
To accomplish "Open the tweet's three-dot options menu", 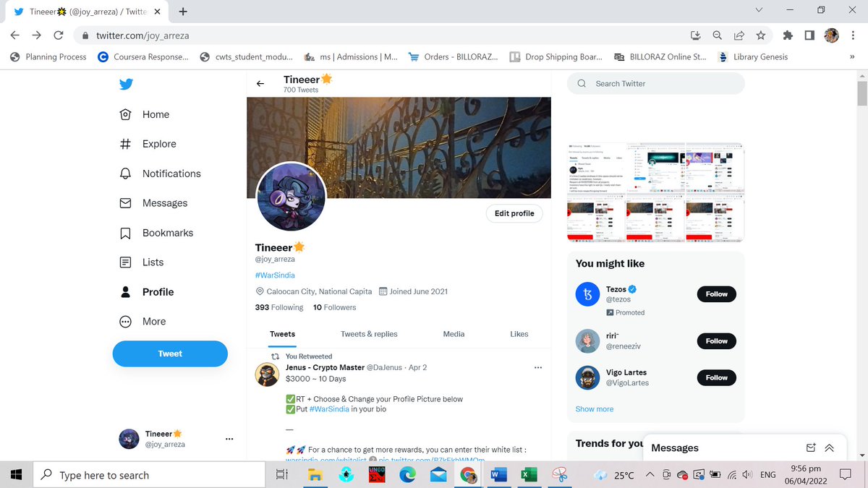I will (x=537, y=367).
